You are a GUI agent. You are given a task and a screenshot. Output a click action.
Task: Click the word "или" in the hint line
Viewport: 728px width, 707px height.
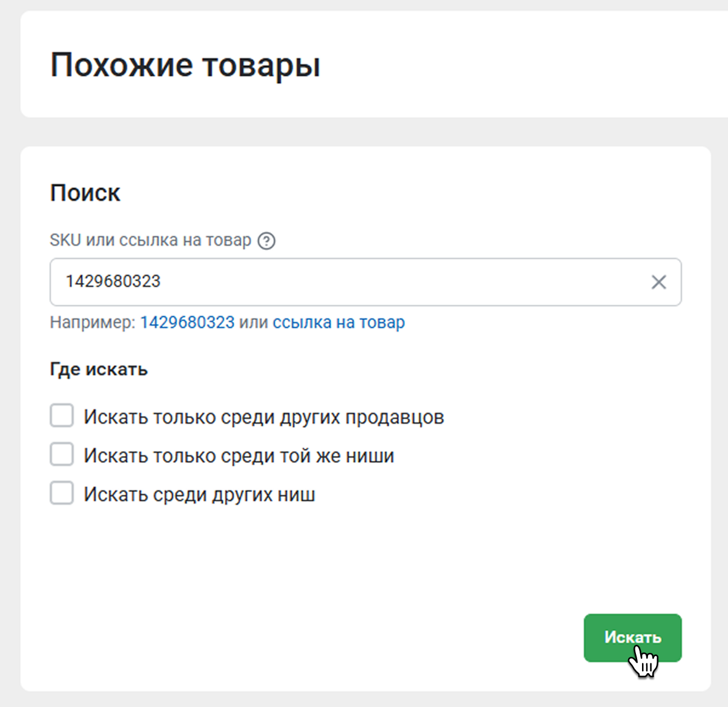[x=253, y=322]
